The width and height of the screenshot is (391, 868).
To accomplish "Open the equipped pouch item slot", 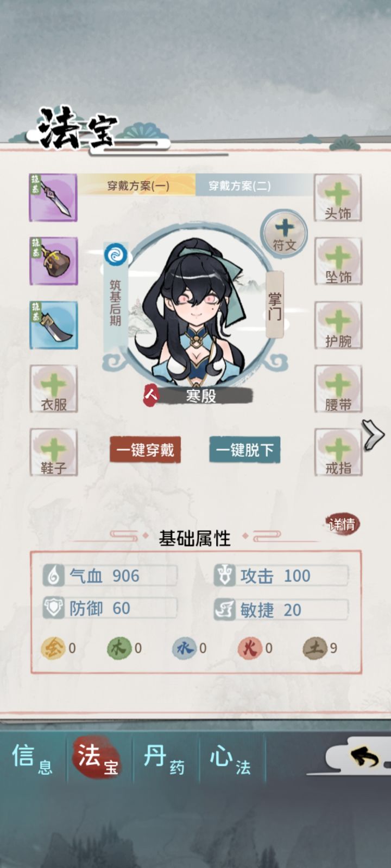I will click(x=53, y=261).
